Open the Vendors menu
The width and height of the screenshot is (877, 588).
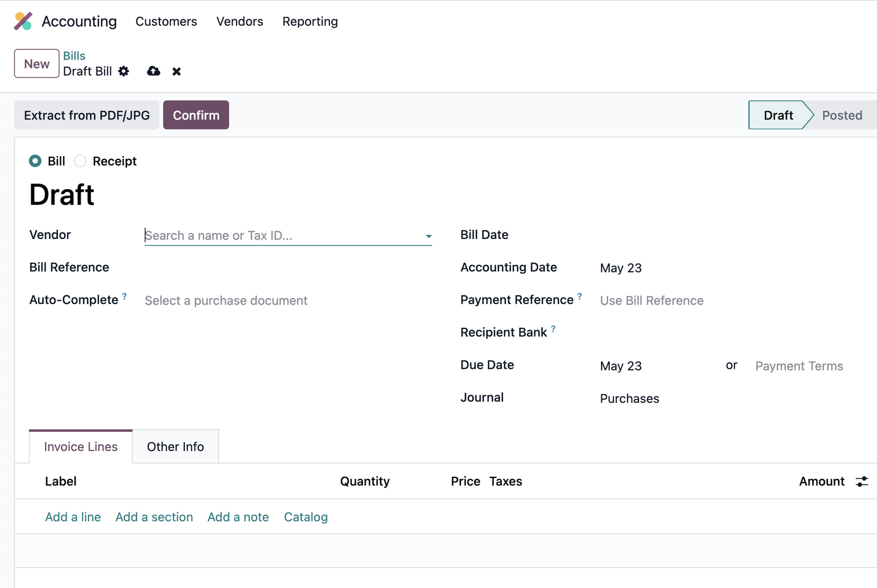click(240, 21)
